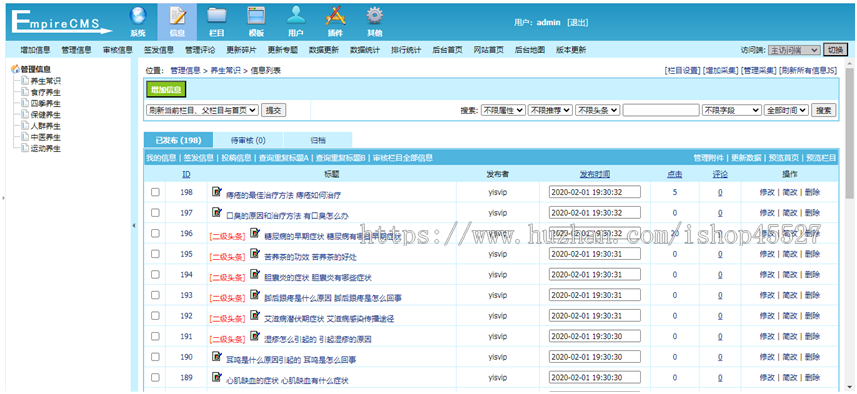
Task: Click edit icon beside article 190 title
Action: coord(217,357)
